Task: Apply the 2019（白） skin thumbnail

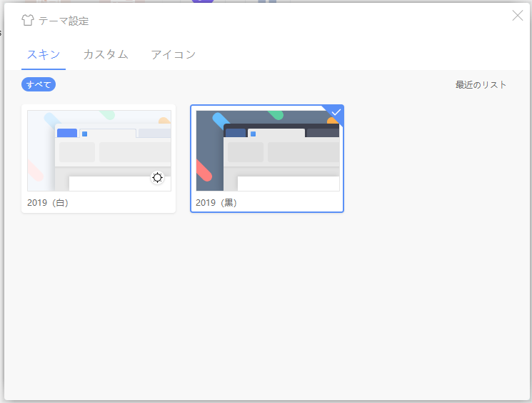Action: 99,151
